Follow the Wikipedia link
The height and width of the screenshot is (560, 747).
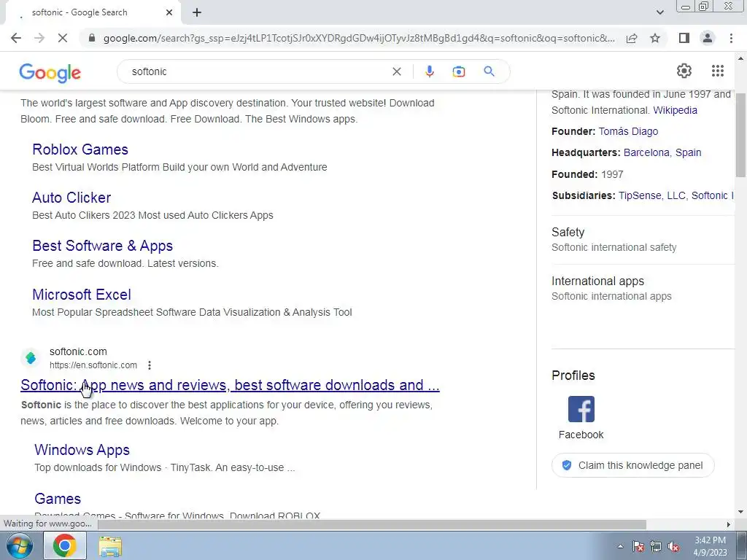click(675, 110)
